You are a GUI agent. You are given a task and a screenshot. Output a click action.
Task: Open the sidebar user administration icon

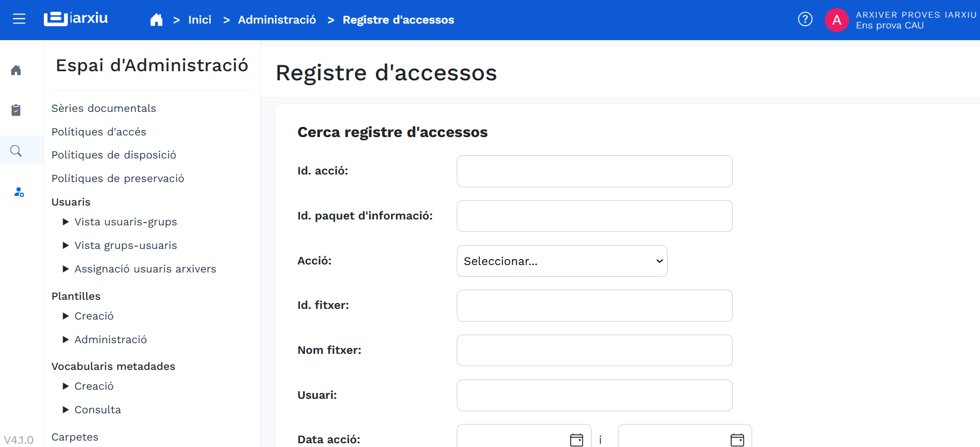19,192
